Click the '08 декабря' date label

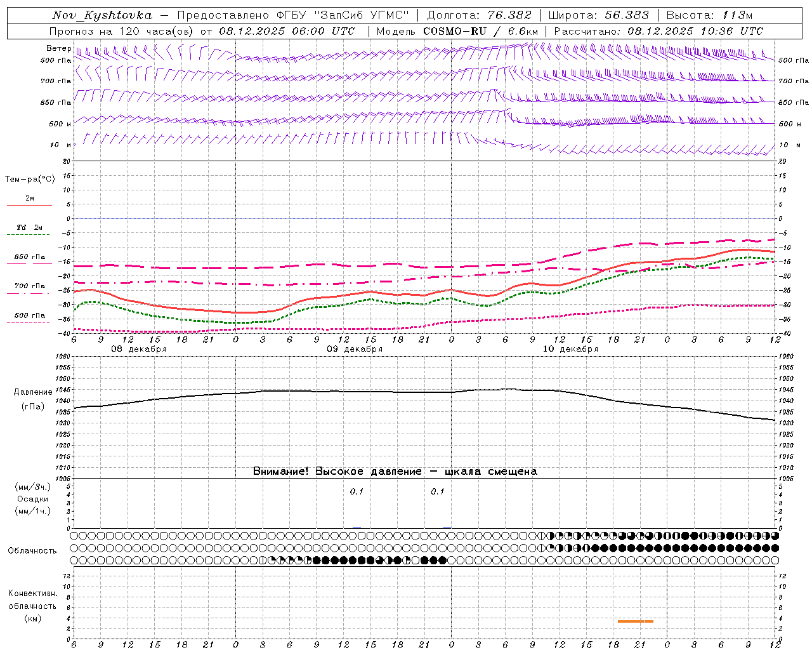click(139, 349)
